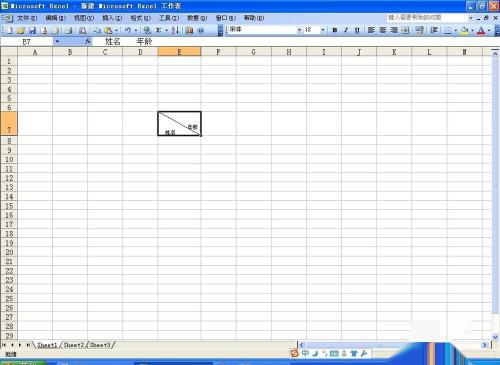The width and height of the screenshot is (500, 365).
Task: Toggle Bold formatting
Action: [335, 30]
